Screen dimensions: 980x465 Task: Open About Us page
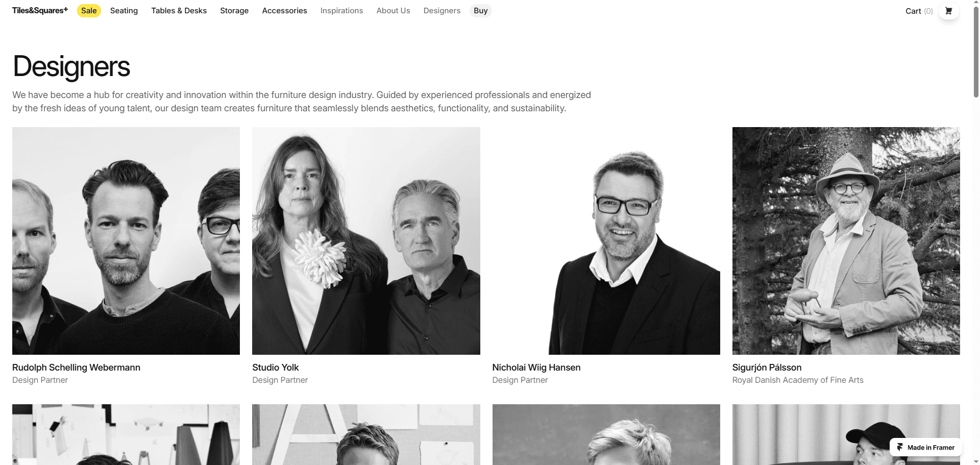pos(393,11)
